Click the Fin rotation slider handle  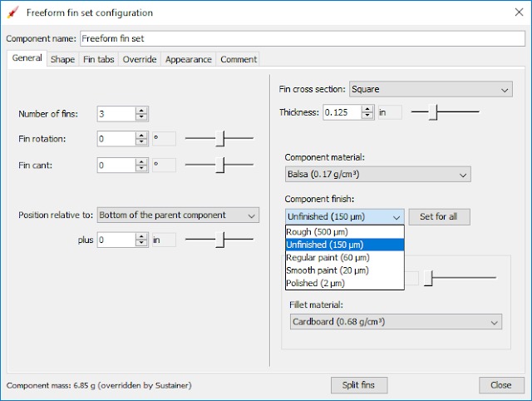click(x=220, y=138)
